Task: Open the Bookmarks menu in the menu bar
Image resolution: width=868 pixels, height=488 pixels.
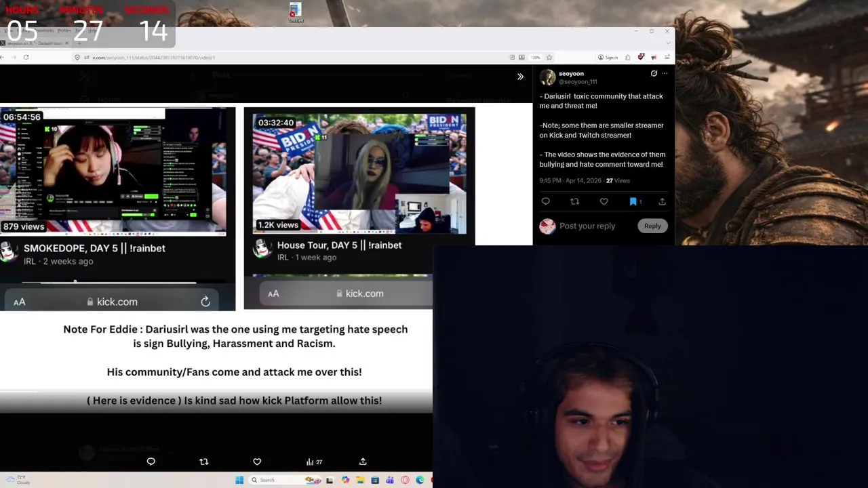Action: [44, 30]
